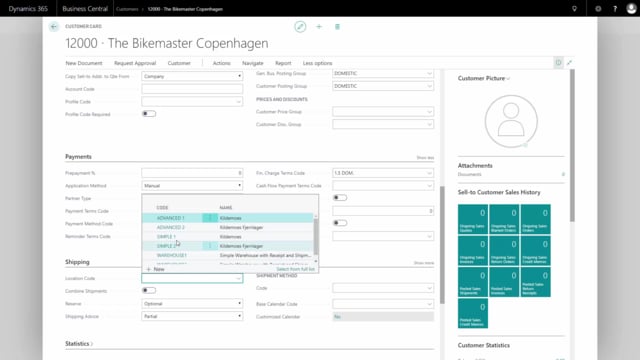Open the settings gear in top bar
640x360 pixels.
pos(598,9)
